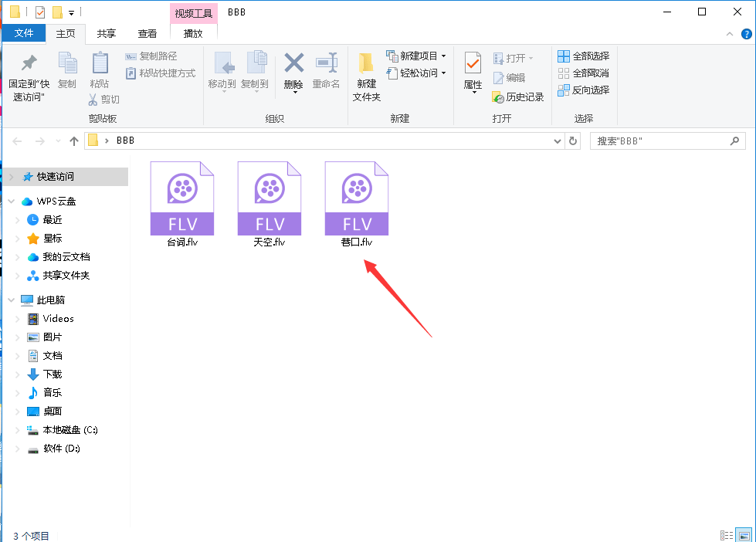Open Starred (星标) in sidebar

(45, 239)
